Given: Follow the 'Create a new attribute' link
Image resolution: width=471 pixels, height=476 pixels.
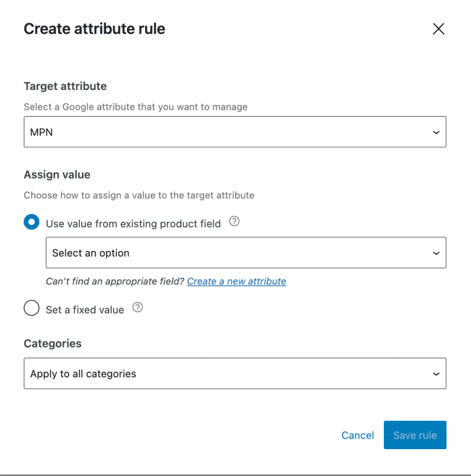Looking at the screenshot, I should pyautogui.click(x=237, y=282).
